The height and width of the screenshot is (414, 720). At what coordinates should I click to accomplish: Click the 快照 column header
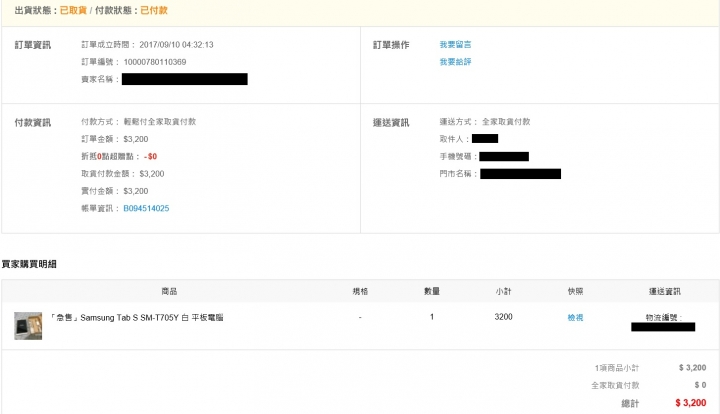click(x=575, y=291)
